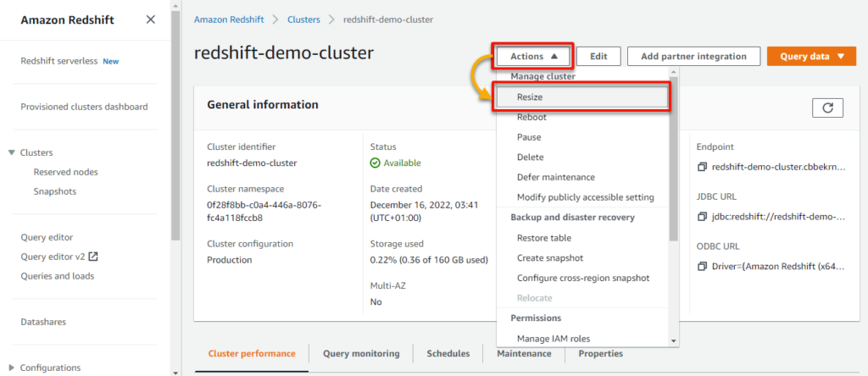Screen dimensions: 868x376
Task: Choose Restore table menu item
Action: click(x=581, y=238)
